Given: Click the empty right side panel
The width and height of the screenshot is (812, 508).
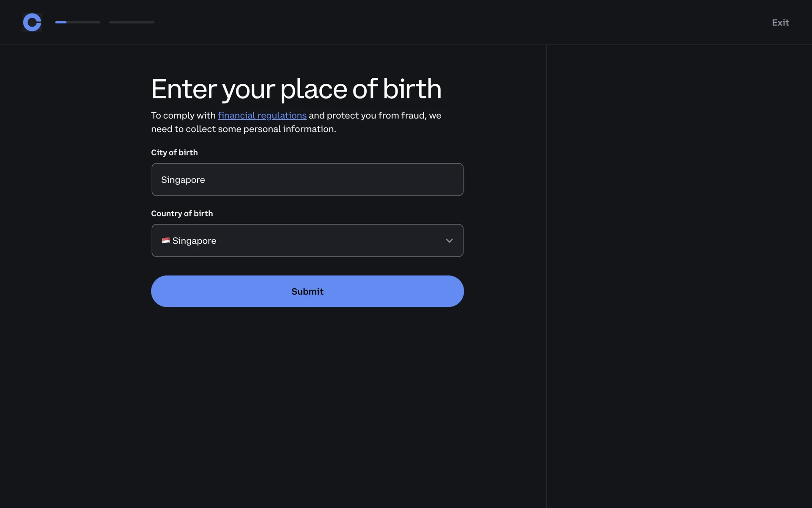Looking at the screenshot, I should click(679, 275).
